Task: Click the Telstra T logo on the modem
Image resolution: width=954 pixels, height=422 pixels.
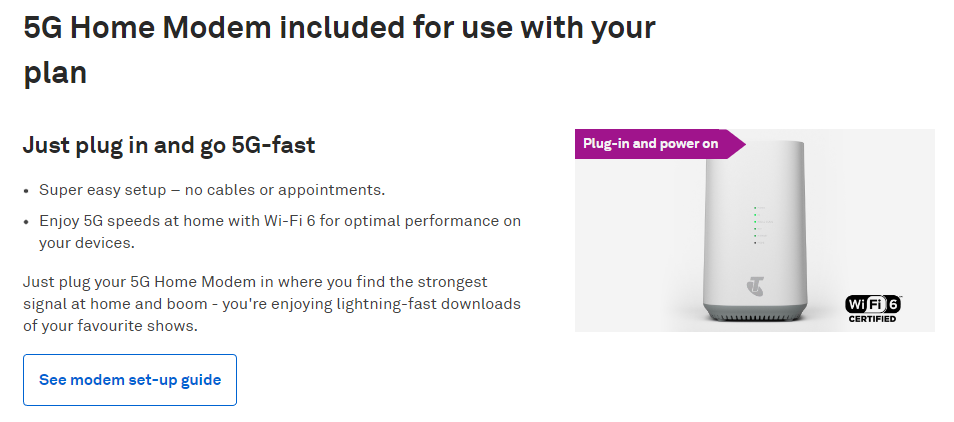Action: [x=755, y=287]
